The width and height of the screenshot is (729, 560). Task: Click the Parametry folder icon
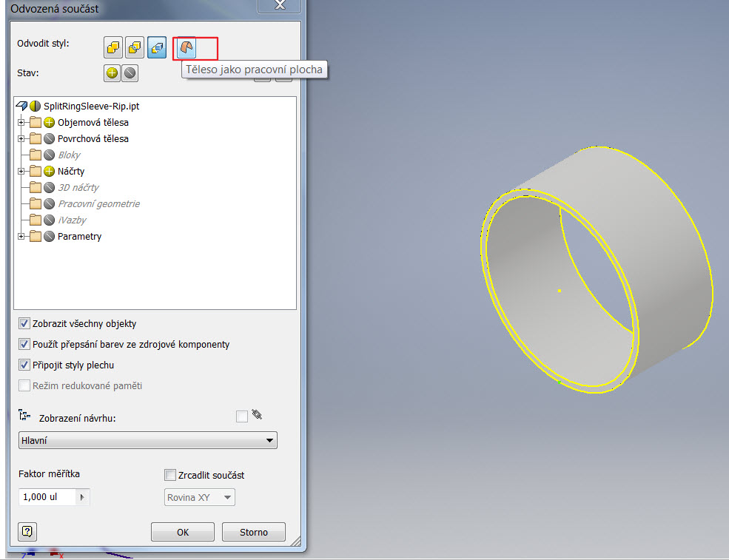coord(36,237)
